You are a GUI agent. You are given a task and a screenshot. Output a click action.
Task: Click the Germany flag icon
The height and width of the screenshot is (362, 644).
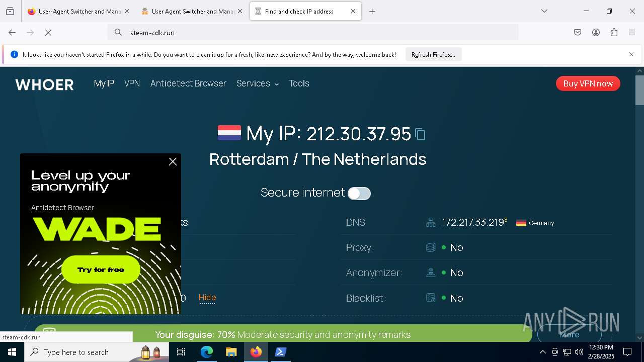click(521, 223)
